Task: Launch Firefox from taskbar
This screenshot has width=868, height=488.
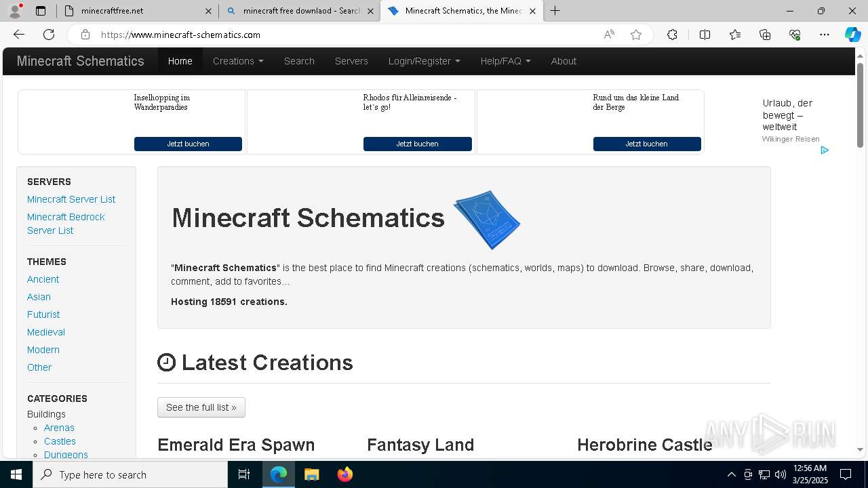Action: (x=344, y=474)
